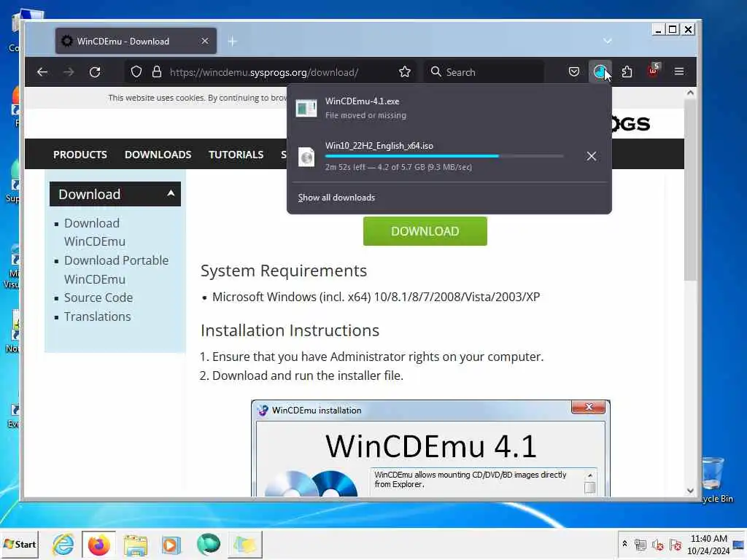This screenshot has height=560, width=747.
Task: Show hidden system tray icons
Action: tap(624, 544)
